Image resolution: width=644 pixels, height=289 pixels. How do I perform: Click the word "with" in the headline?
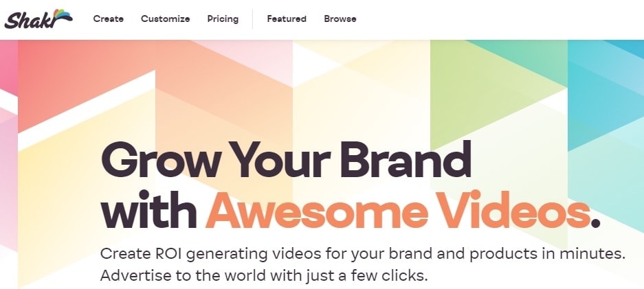(x=148, y=209)
